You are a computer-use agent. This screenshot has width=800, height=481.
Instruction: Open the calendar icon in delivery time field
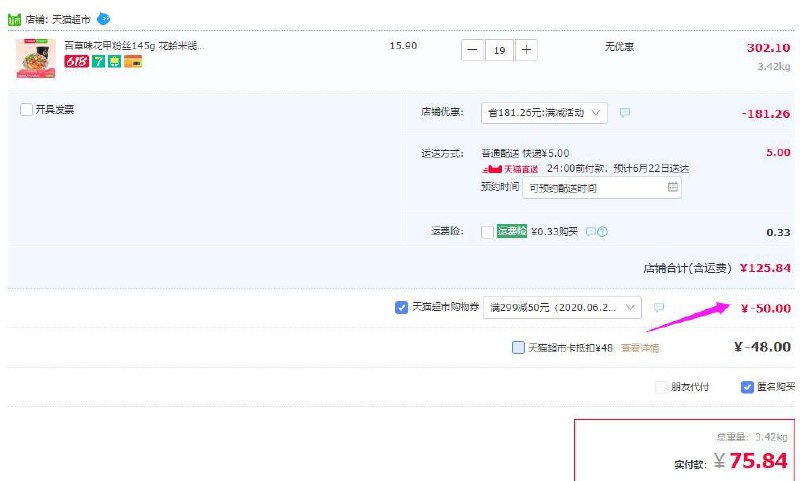[x=672, y=187]
